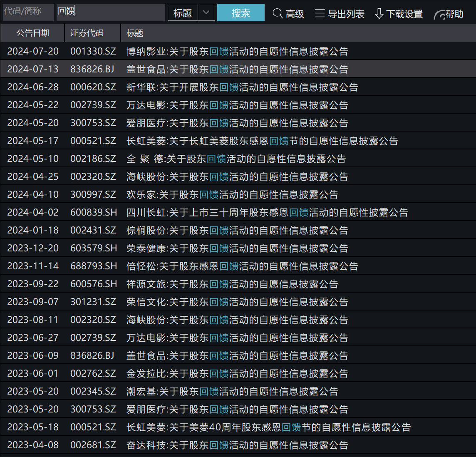The image size is (476, 457).
Task: Select the 倍轻松 announcement row
Action: [242, 266]
